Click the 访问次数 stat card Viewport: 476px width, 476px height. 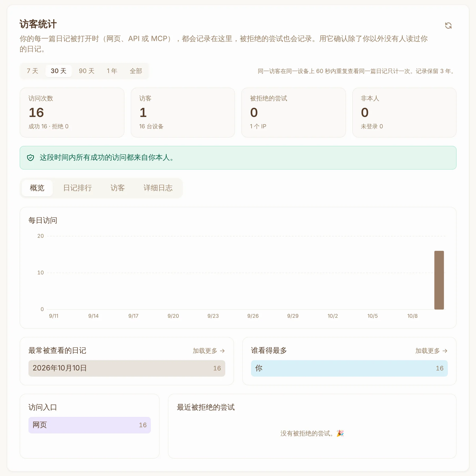point(72,113)
